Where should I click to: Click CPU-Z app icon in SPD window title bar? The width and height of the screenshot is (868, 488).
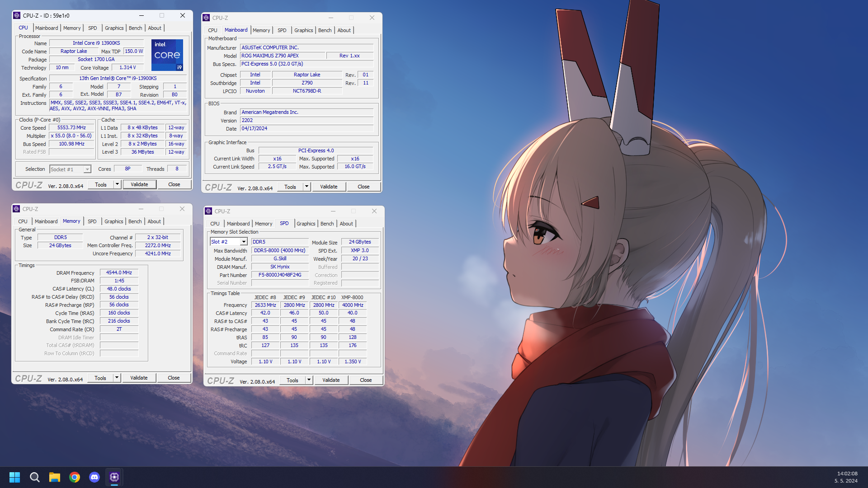point(208,211)
